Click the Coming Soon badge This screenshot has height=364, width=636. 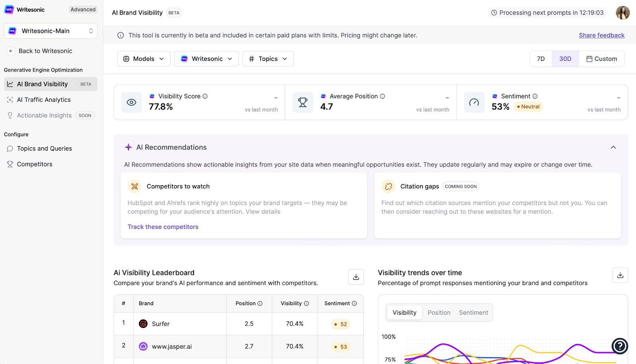[461, 186]
